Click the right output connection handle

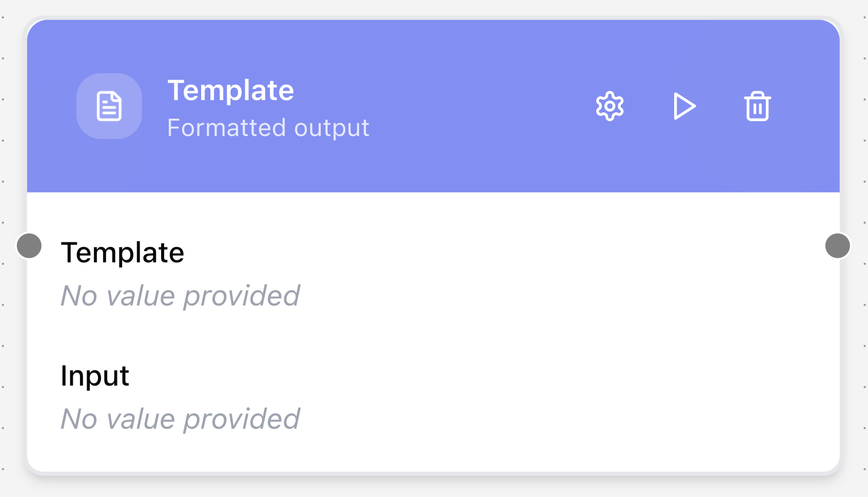(837, 245)
